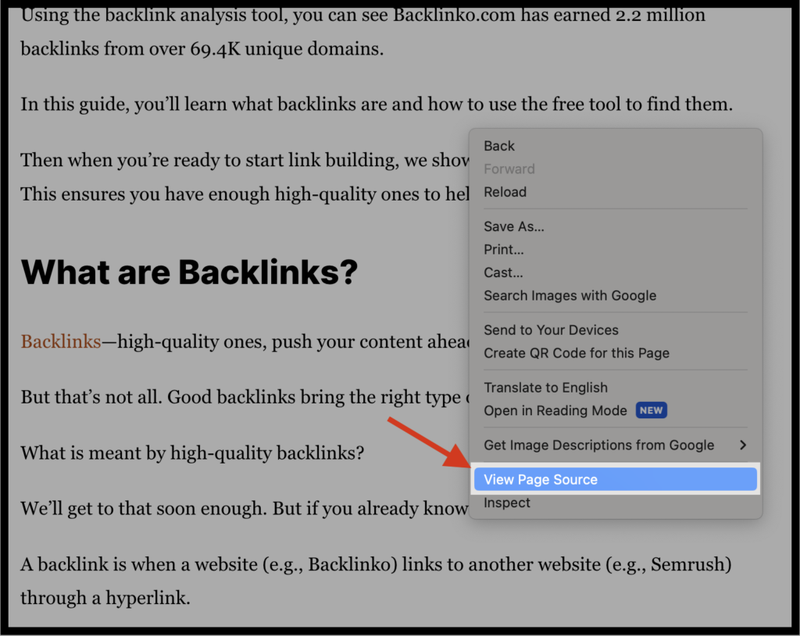Click Send to Your Devices
The image size is (800, 636).
pyautogui.click(x=551, y=330)
